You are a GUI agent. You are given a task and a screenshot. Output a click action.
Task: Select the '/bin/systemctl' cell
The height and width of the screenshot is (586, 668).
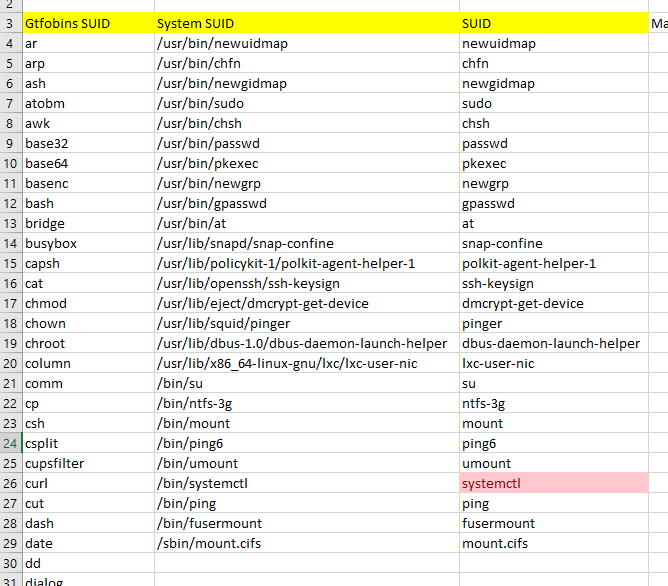point(307,483)
